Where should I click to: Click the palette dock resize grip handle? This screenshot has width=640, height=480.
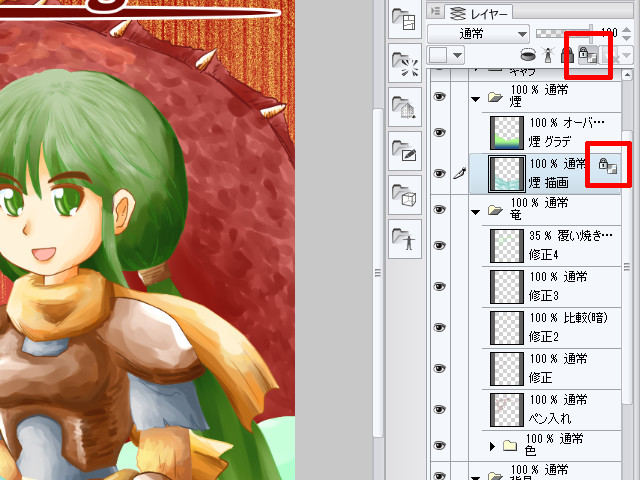(378, 273)
